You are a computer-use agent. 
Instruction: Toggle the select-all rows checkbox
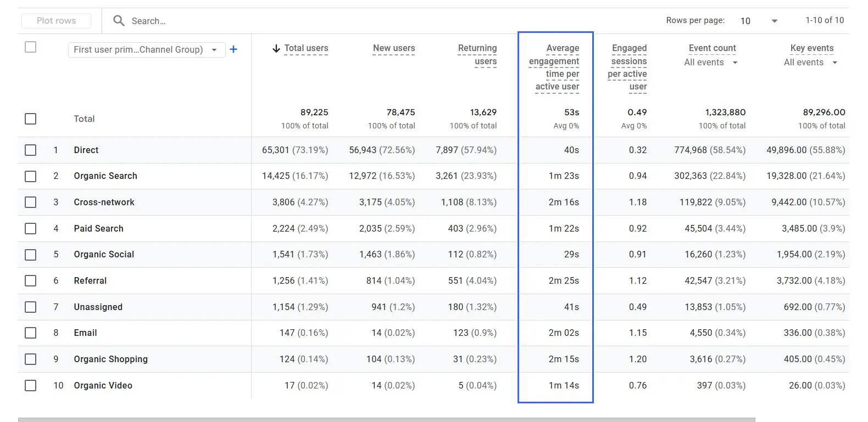click(31, 47)
